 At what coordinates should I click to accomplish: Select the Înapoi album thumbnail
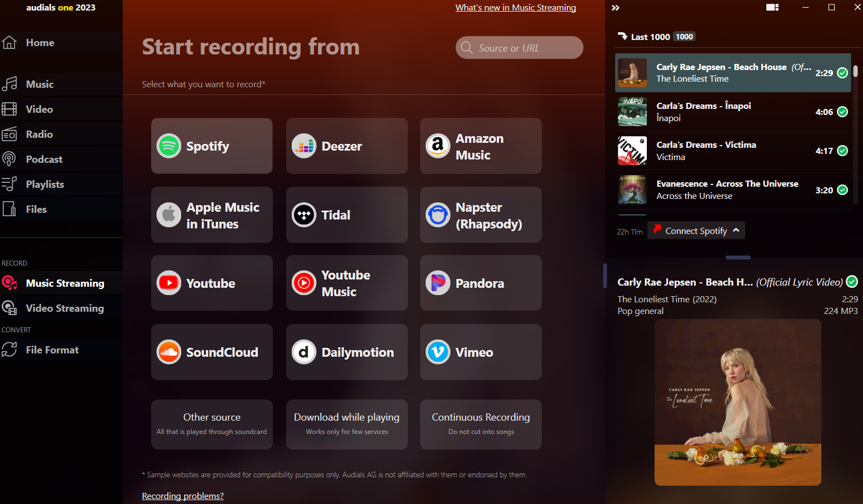click(x=632, y=112)
